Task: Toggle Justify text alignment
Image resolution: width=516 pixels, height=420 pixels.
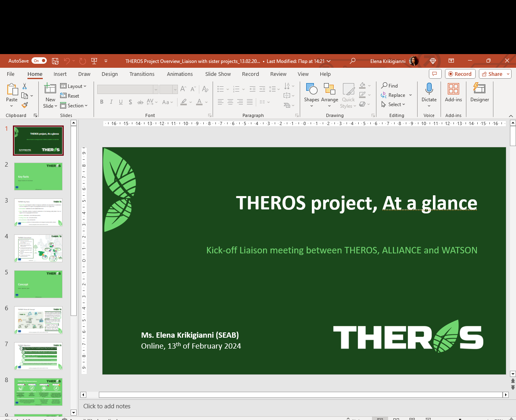Action: point(250,102)
